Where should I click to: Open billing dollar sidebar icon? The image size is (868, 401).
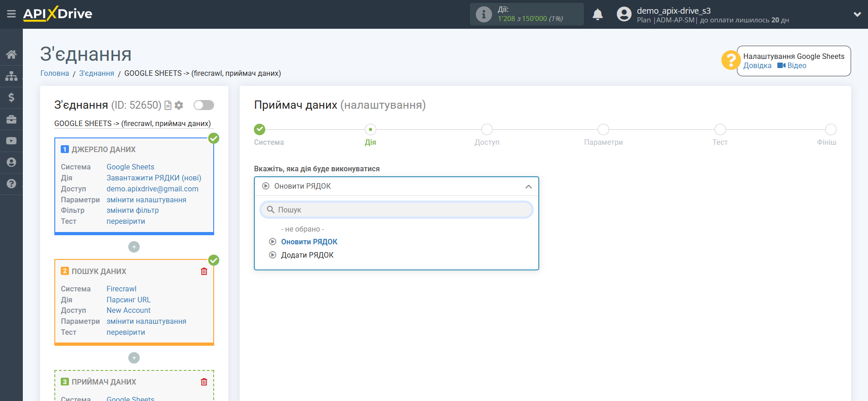point(11,97)
